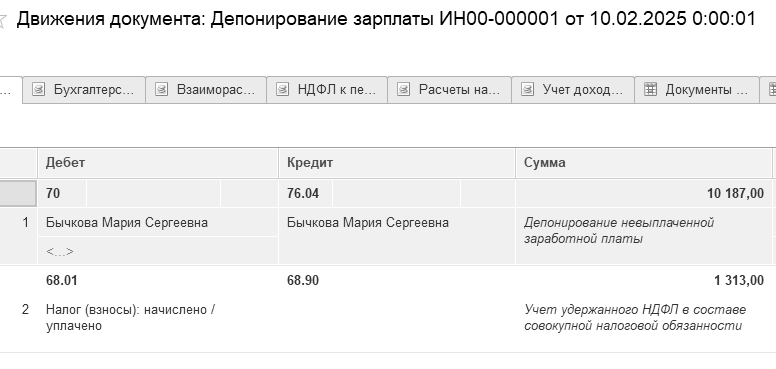
Task: Click the register icon on the Бухгалтерс… tab
Action: [38, 90]
